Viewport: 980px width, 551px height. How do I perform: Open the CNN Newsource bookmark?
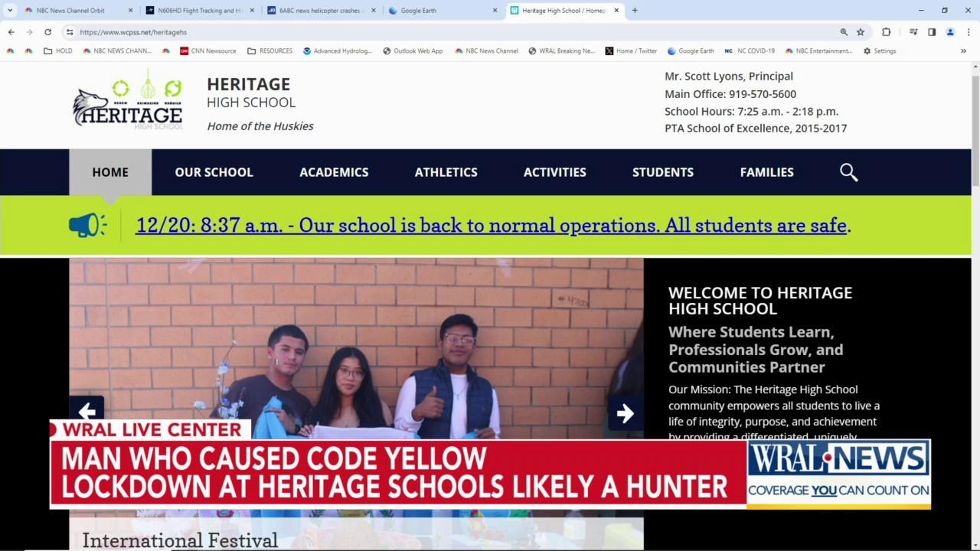point(207,51)
